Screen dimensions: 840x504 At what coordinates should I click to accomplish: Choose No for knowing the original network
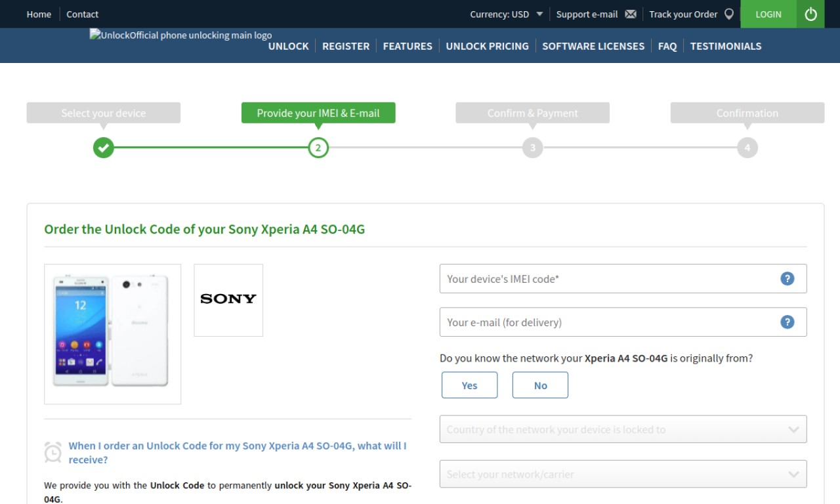click(540, 385)
